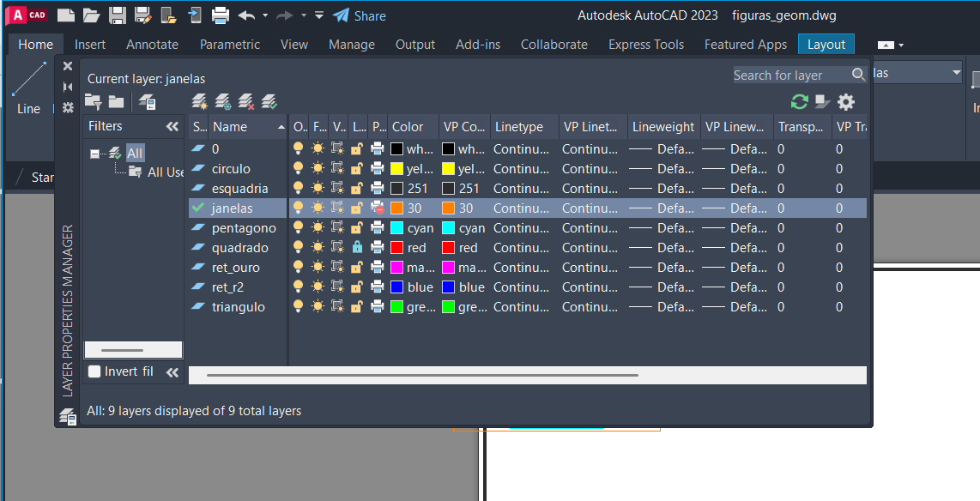
Task: Click the search magnifier icon
Action: tap(858, 75)
